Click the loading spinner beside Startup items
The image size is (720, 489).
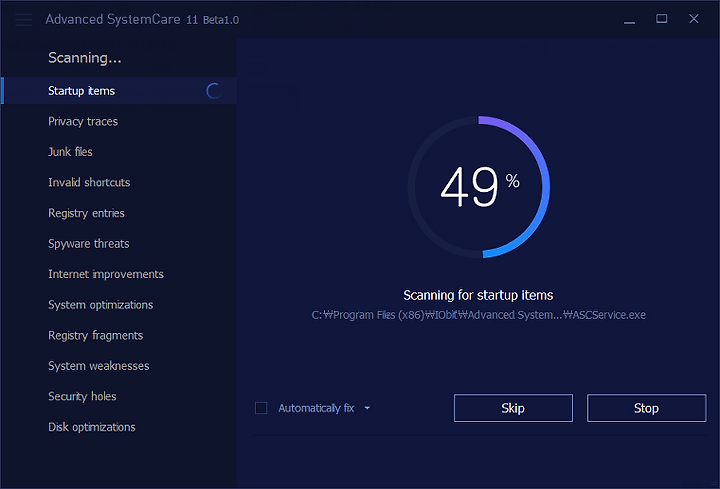214,91
